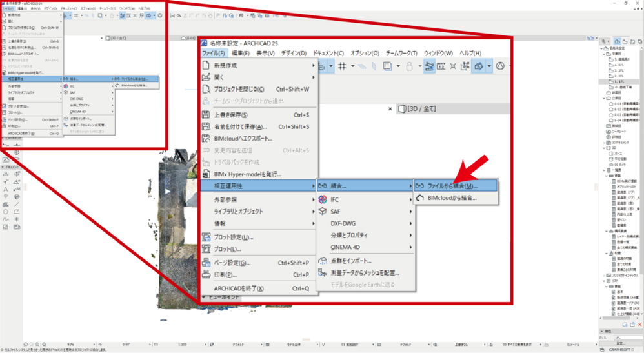644x353 pixels.
Task: Expand the プロジェクトインデックス node in the navigator
Action: tap(604, 275)
